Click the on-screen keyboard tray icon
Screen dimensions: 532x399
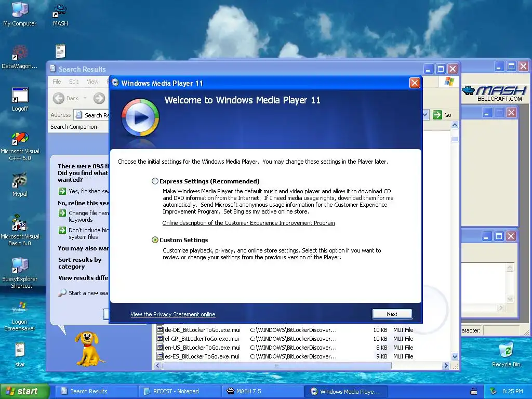click(x=474, y=392)
